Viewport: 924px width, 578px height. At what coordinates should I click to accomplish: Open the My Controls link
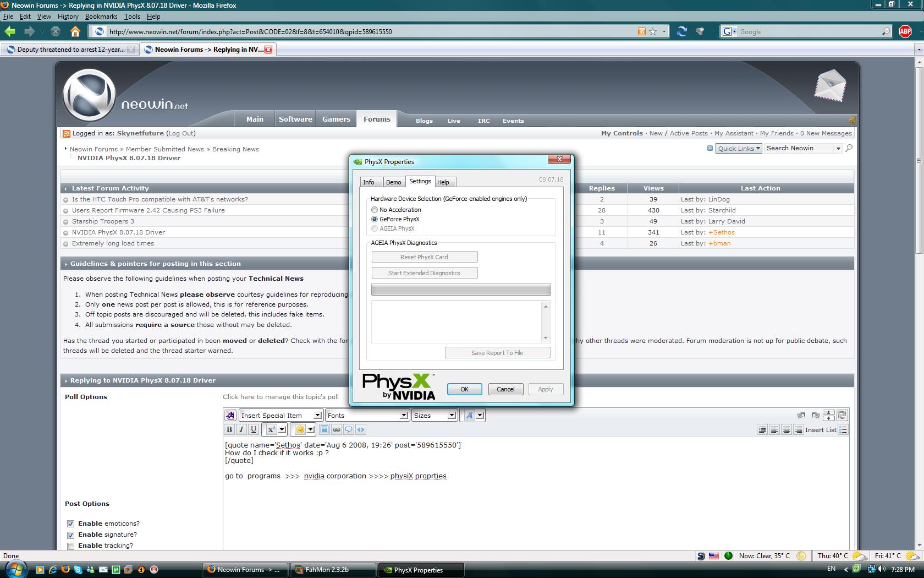(621, 133)
